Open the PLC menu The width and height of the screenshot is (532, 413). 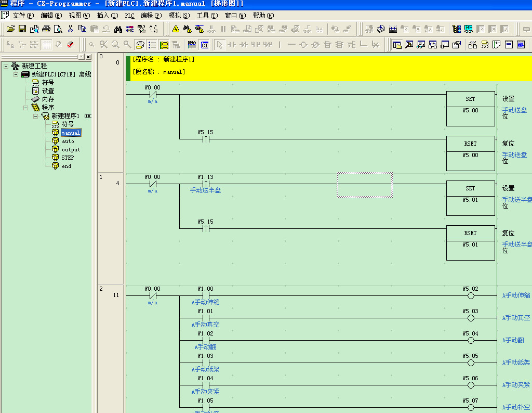pyautogui.click(x=129, y=16)
